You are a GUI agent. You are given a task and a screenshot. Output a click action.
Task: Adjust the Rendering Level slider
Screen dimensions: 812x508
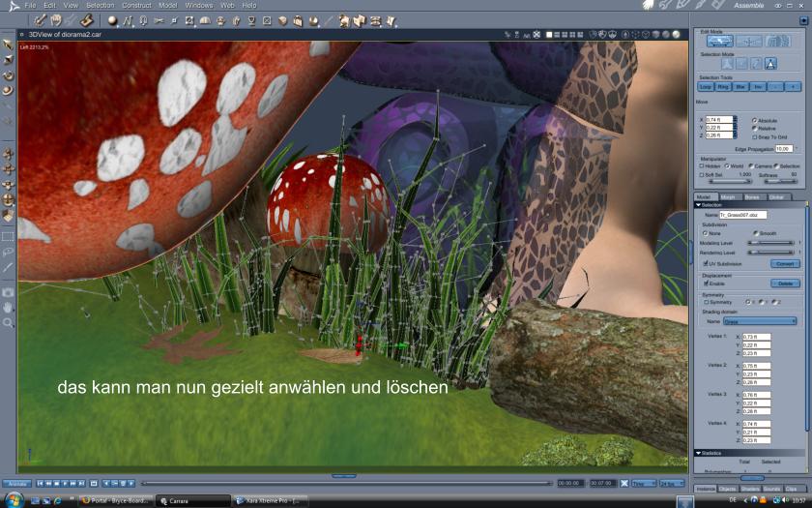[770, 253]
